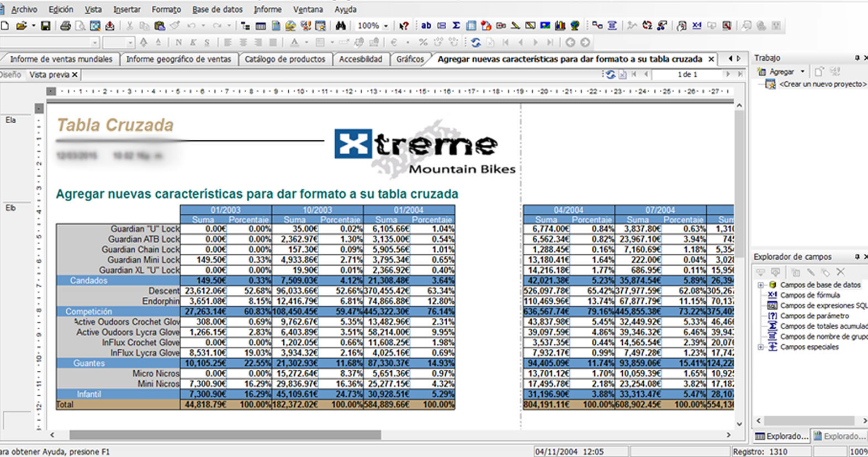This screenshot has height=457, width=868.
Task: Click the Insert map globe icon
Action: point(575,26)
